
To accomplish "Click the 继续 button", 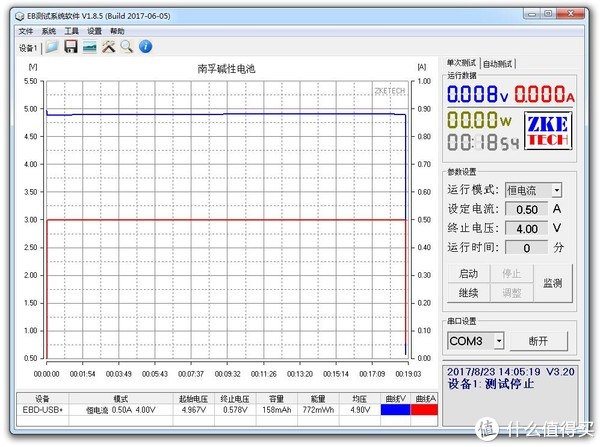I will pyautogui.click(x=469, y=293).
